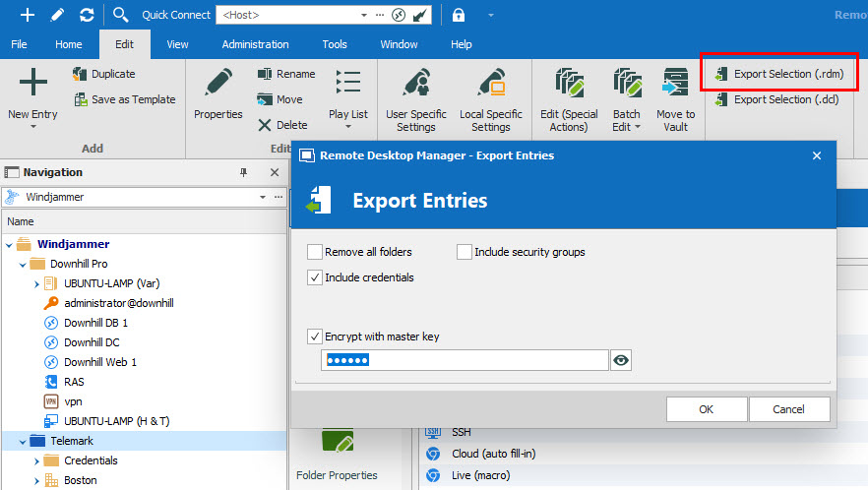Show master key with the eye icon

coord(620,361)
